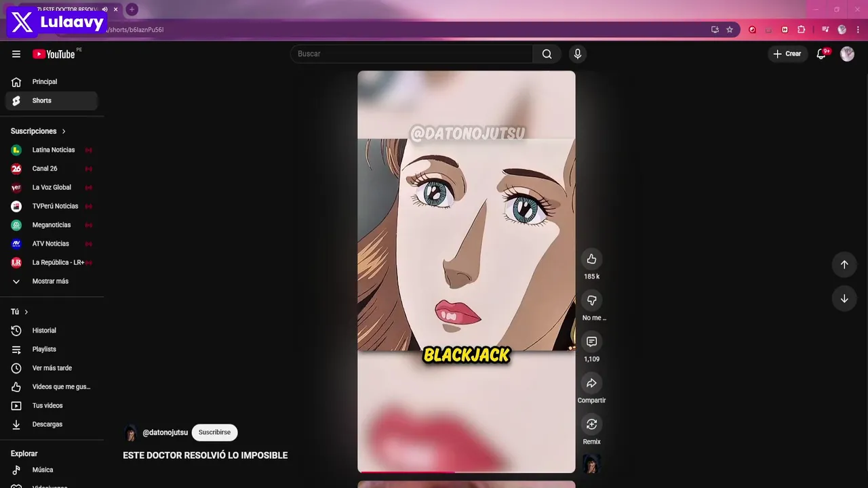
Task: Open the @datonojutsu channel link
Action: (x=165, y=432)
